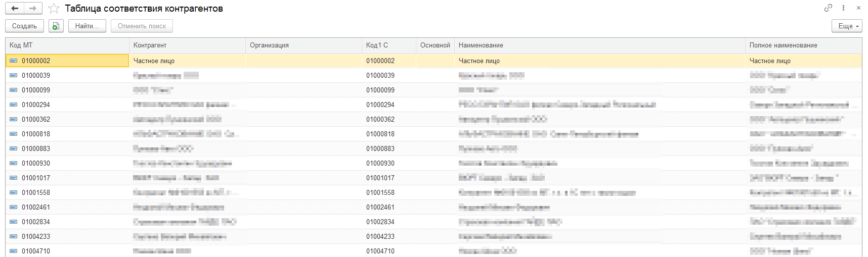The width and height of the screenshot is (868, 257).
Task: Open the three-dot options menu icon
Action: point(843,8)
